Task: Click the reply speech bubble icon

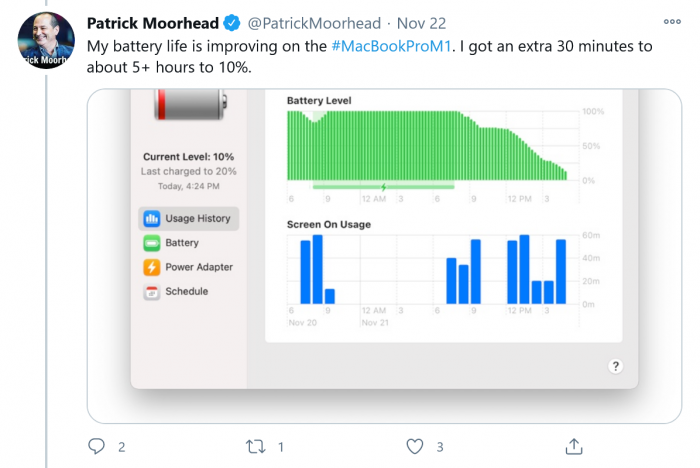Action: [x=97, y=446]
